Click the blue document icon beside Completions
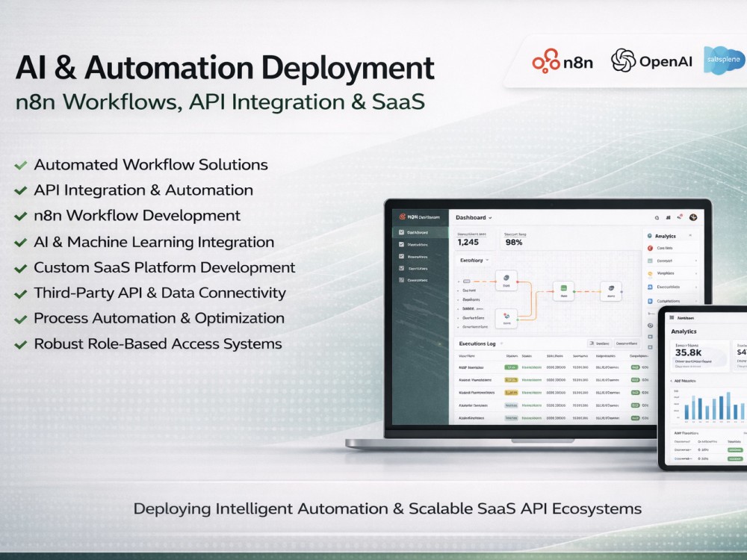The image size is (747, 560). [650, 301]
